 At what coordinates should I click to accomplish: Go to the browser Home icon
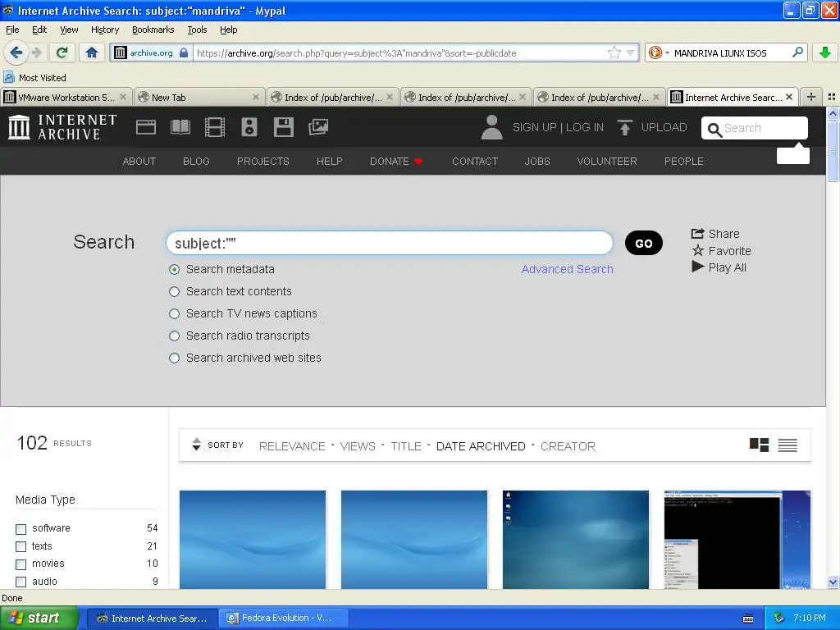92,52
